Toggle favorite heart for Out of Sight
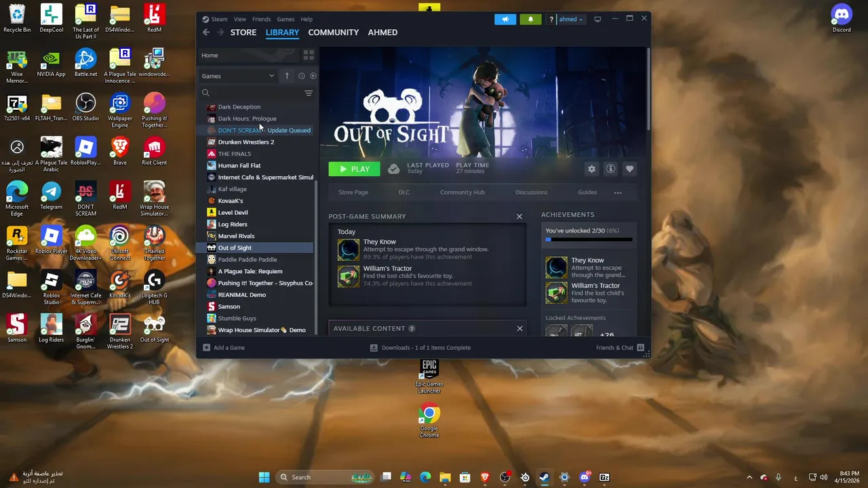The image size is (868, 488). tap(629, 169)
